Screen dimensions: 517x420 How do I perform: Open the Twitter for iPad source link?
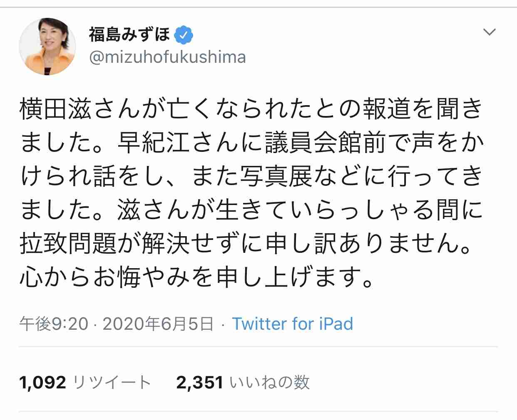[x=292, y=324]
